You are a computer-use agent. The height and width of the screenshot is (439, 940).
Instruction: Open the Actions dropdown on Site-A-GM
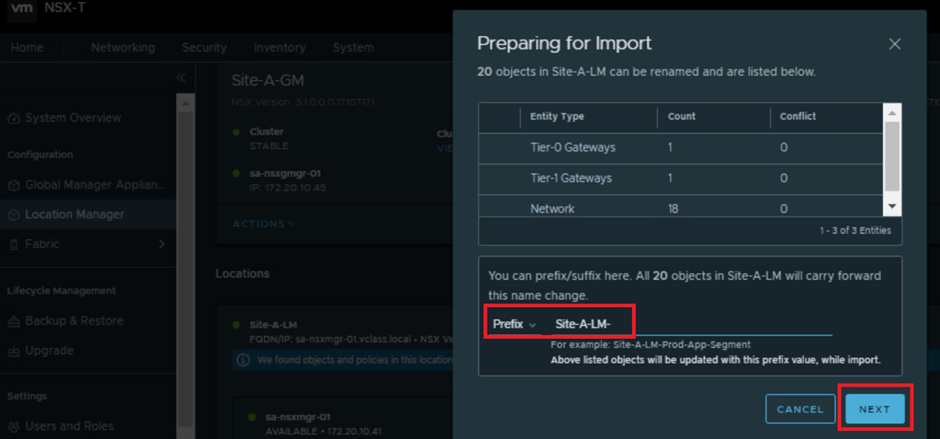point(263,224)
